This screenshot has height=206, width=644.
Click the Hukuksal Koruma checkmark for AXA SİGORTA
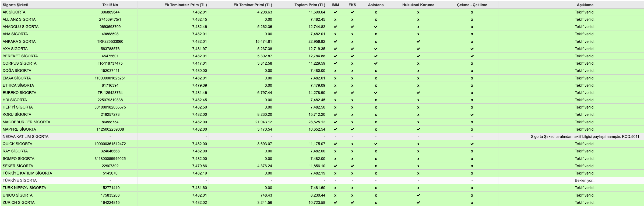418,49
